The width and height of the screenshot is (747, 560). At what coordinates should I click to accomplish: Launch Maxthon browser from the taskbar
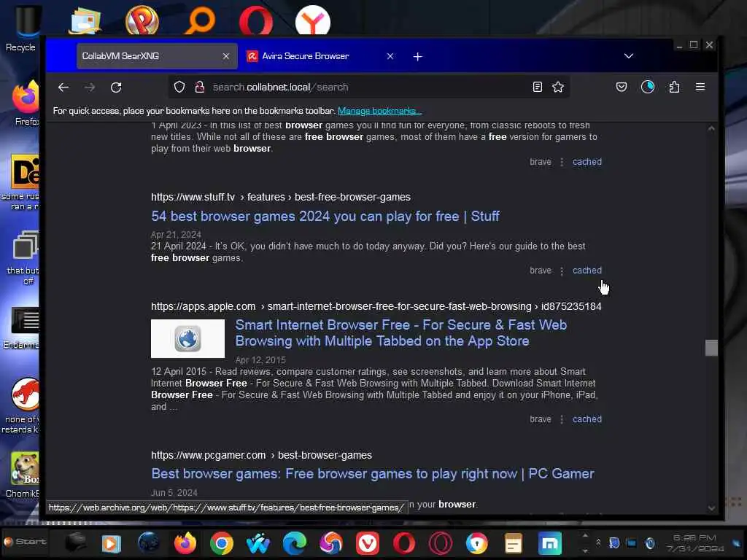pyautogui.click(x=550, y=543)
